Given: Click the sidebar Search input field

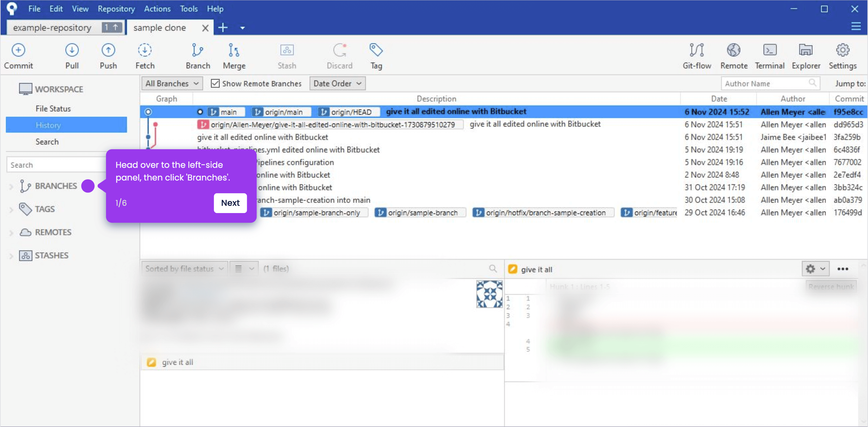Looking at the screenshot, I should [57, 165].
